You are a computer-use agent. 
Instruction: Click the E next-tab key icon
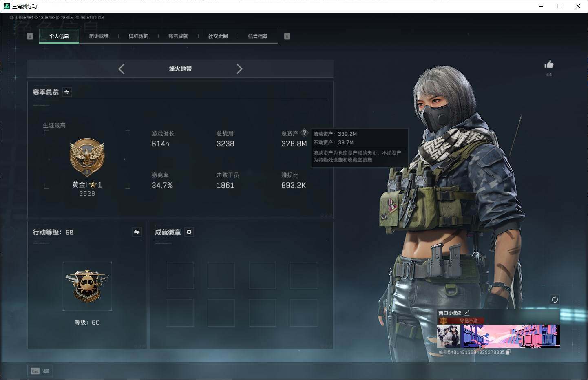tap(287, 36)
